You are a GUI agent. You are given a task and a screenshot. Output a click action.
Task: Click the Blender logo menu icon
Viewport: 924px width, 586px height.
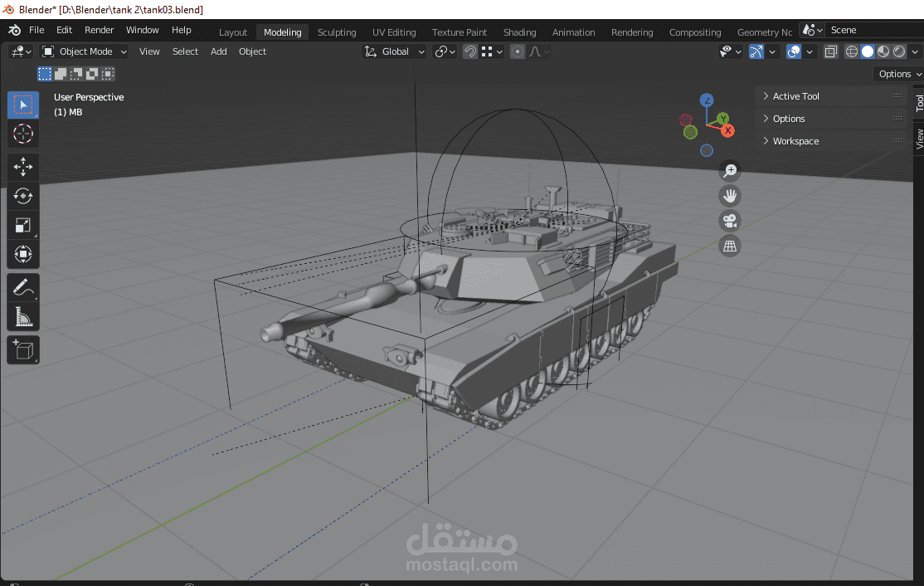click(x=15, y=30)
